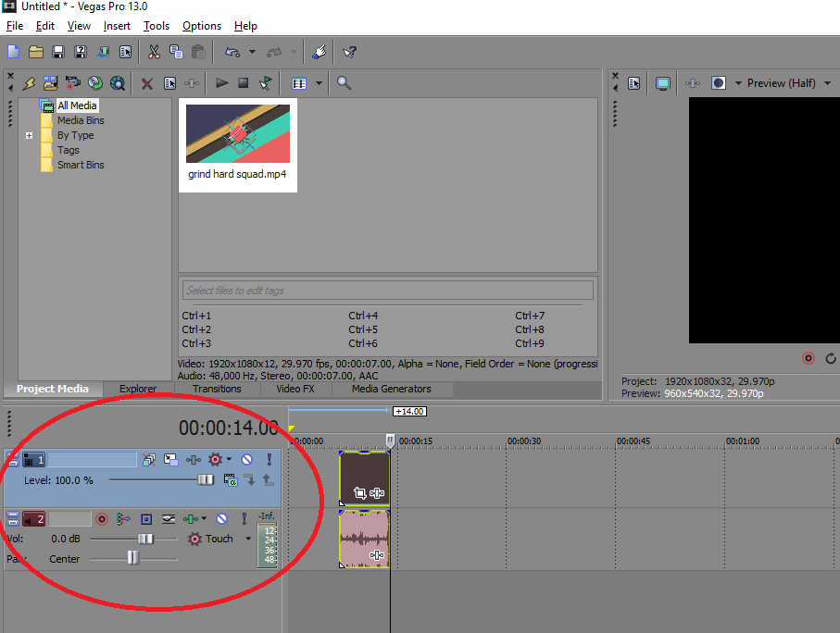840x633 pixels.
Task: Click the Paste toolbar icon
Action: point(198,51)
